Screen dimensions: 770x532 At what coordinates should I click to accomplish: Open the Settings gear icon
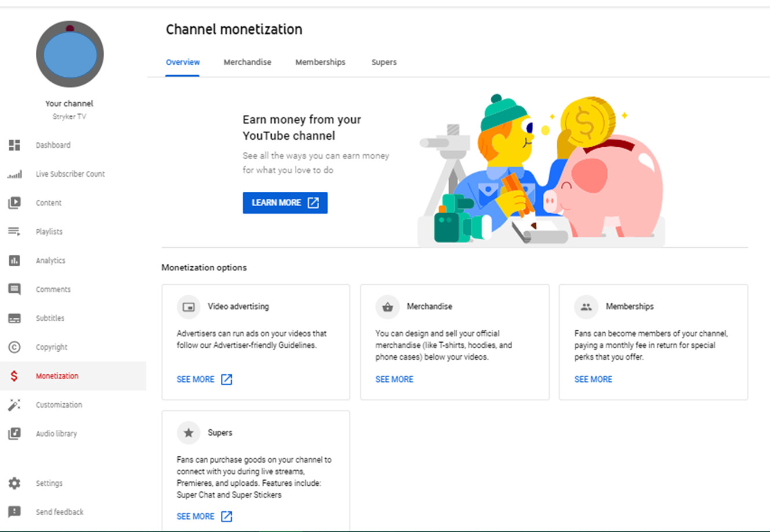tap(14, 483)
